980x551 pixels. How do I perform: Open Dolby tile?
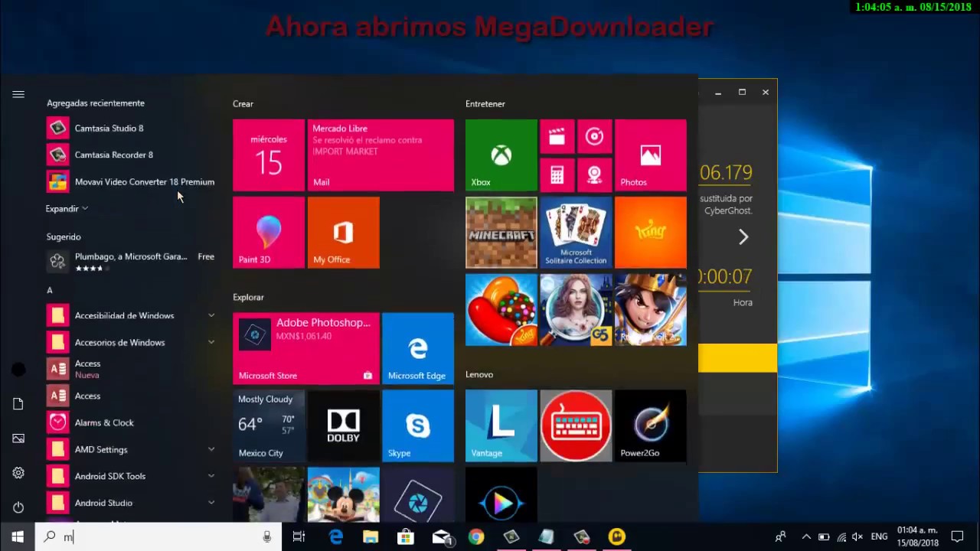[x=343, y=426]
